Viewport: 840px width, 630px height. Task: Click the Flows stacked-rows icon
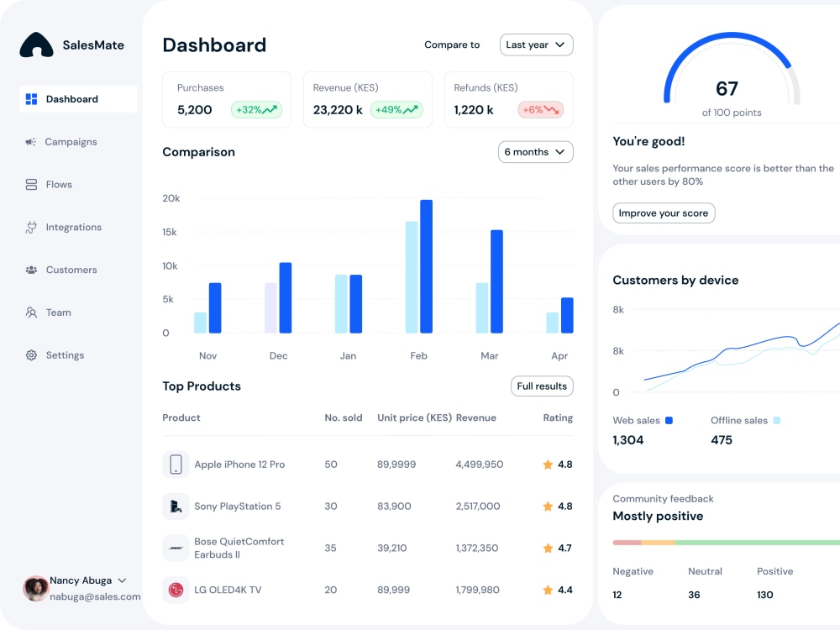tap(32, 184)
